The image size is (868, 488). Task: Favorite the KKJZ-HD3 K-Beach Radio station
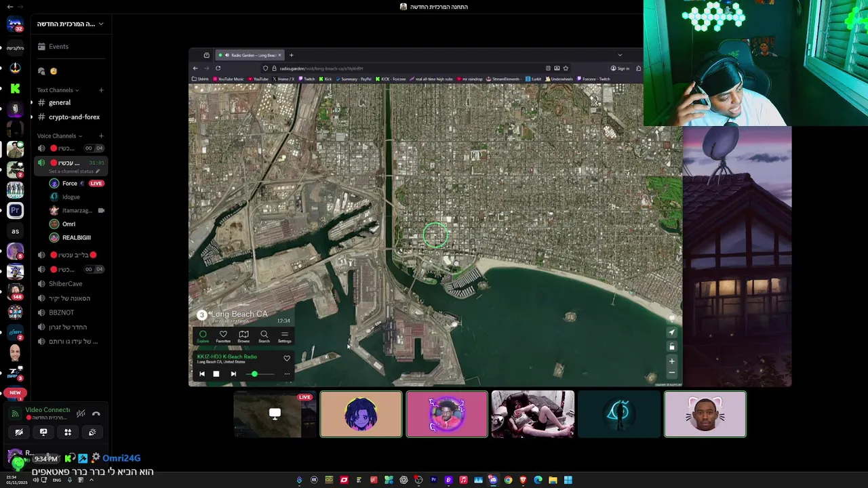pos(287,359)
